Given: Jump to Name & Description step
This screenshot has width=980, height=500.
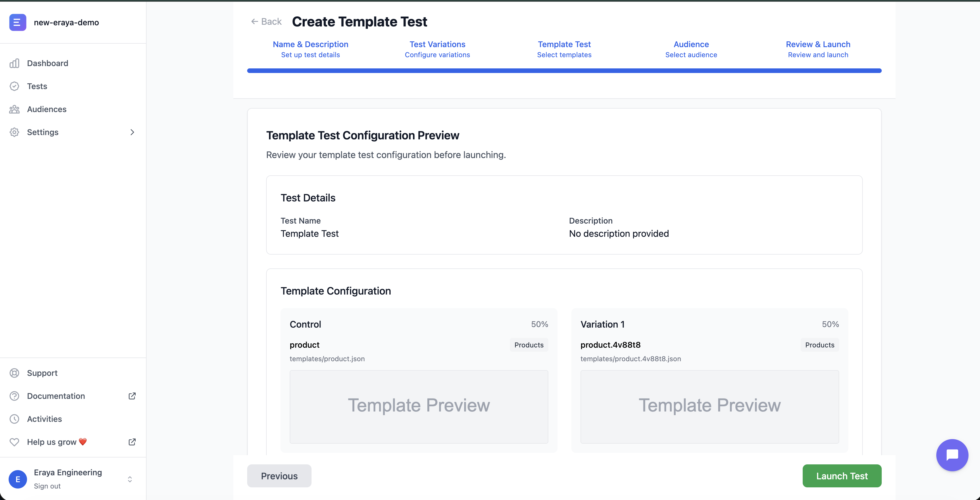Looking at the screenshot, I should (x=310, y=49).
